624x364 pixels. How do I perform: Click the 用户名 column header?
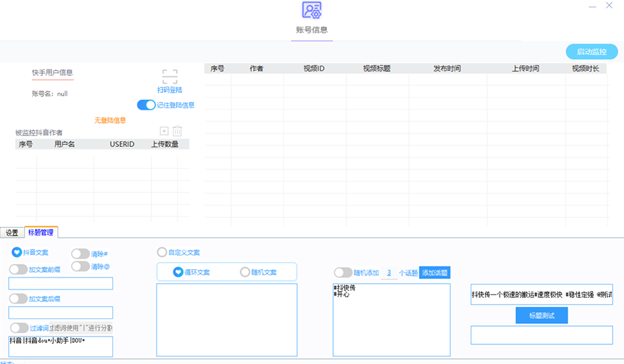click(x=65, y=144)
